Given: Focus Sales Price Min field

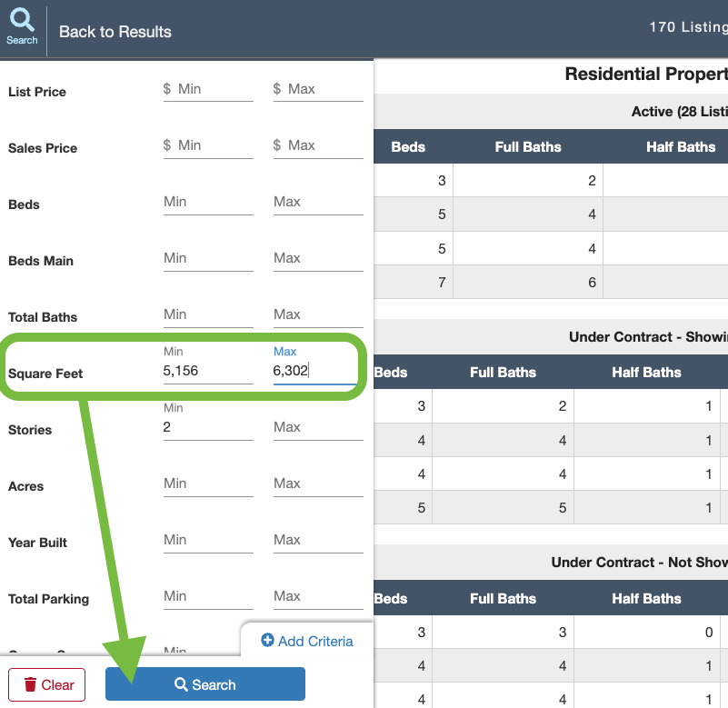Looking at the screenshot, I should (208, 145).
